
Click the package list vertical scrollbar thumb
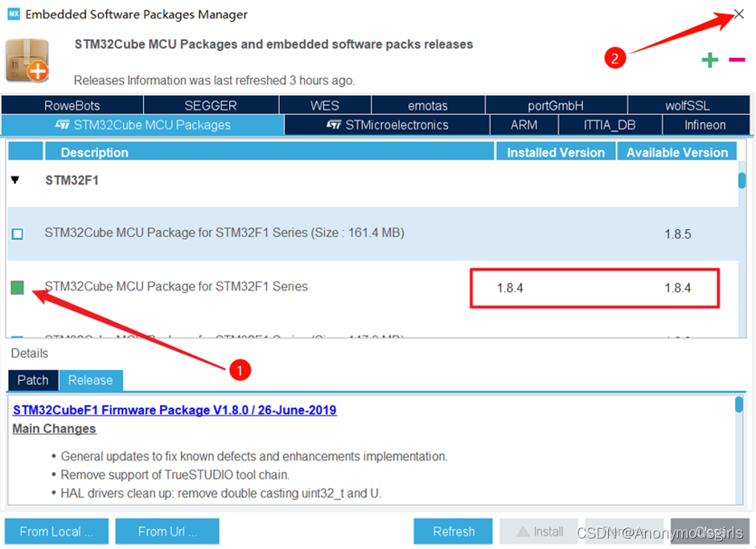pos(742,180)
